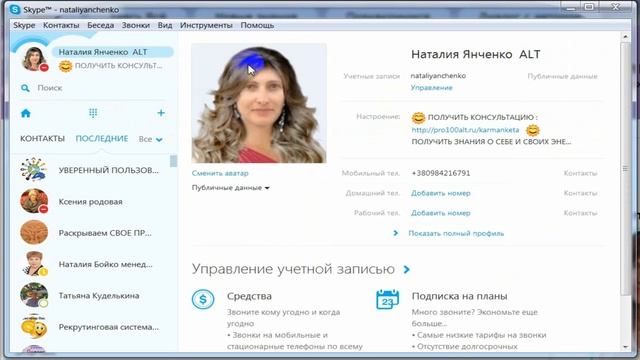Click Контакты visibility for Мобильный тел.
Screen dimensions: 640x360
[x=580, y=173]
